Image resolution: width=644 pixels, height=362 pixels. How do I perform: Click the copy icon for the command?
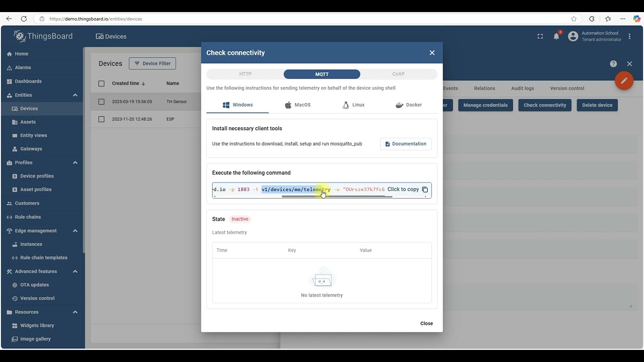425,190
